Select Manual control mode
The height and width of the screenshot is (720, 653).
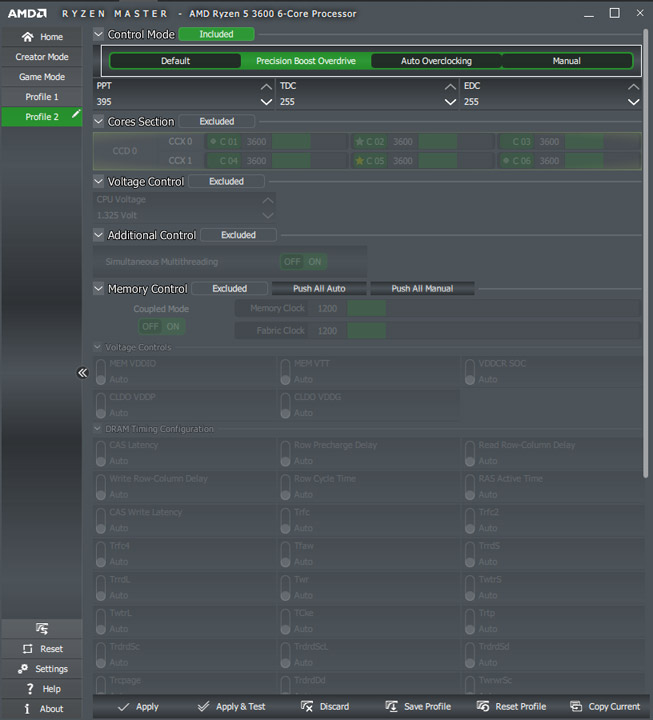[567, 61]
